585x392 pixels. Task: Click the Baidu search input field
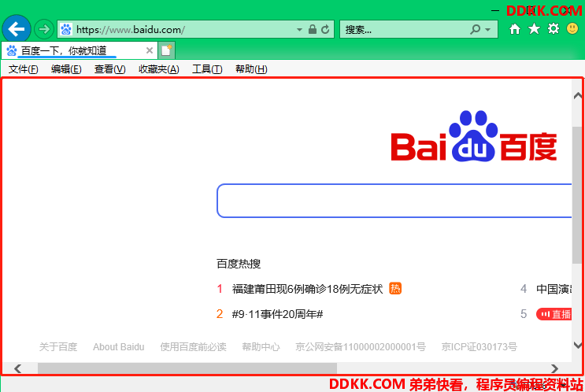coord(394,201)
